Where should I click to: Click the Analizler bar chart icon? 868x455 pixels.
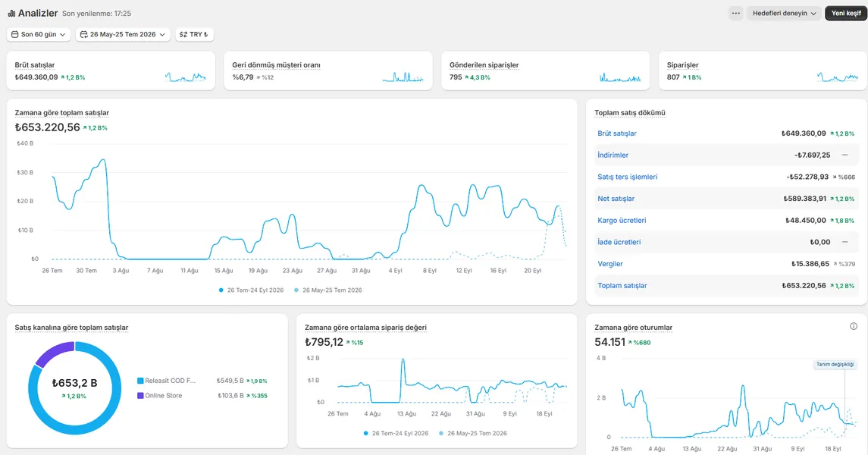pyautogui.click(x=11, y=14)
